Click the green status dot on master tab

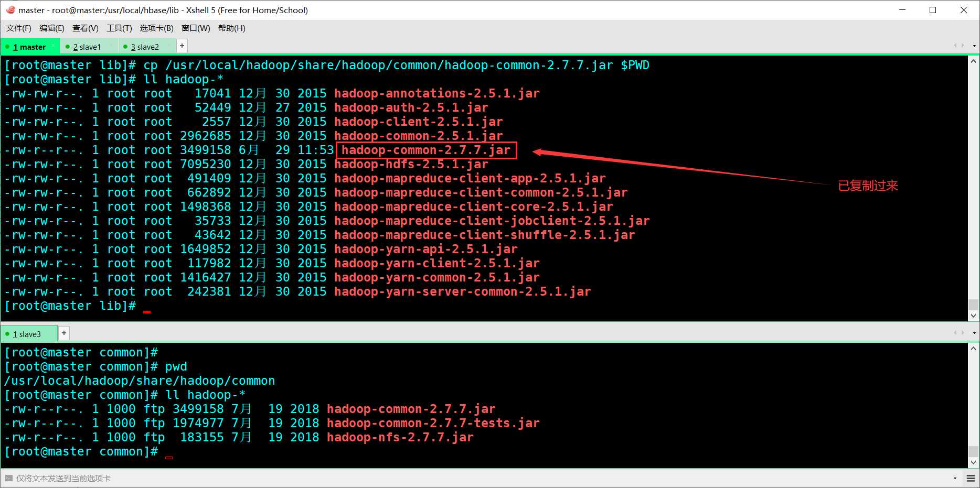point(7,47)
